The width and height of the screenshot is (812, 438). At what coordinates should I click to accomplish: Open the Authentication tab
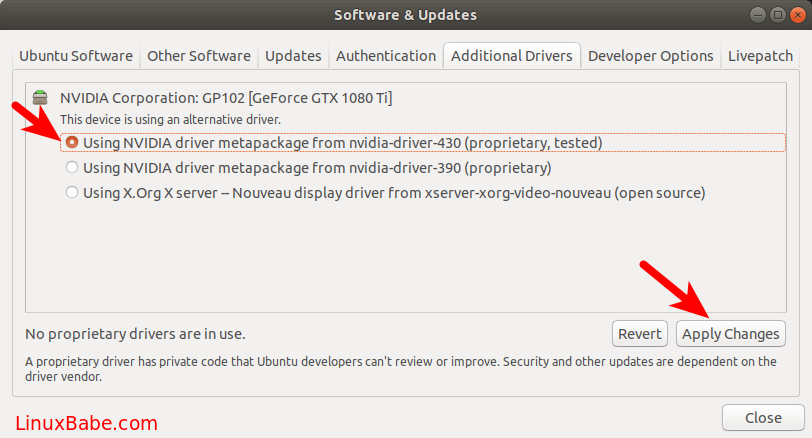click(x=386, y=56)
